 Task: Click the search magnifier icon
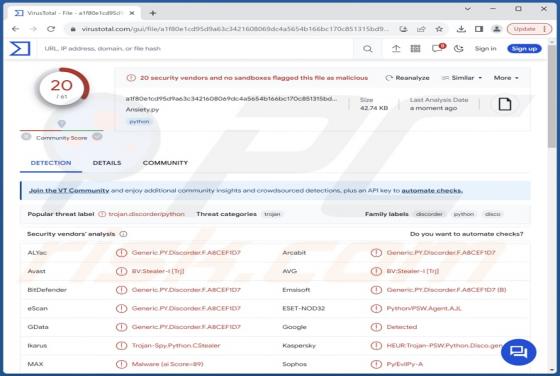[368, 49]
